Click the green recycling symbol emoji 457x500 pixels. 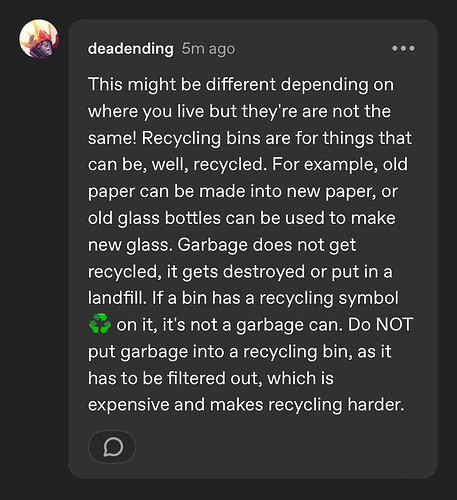coord(100,324)
